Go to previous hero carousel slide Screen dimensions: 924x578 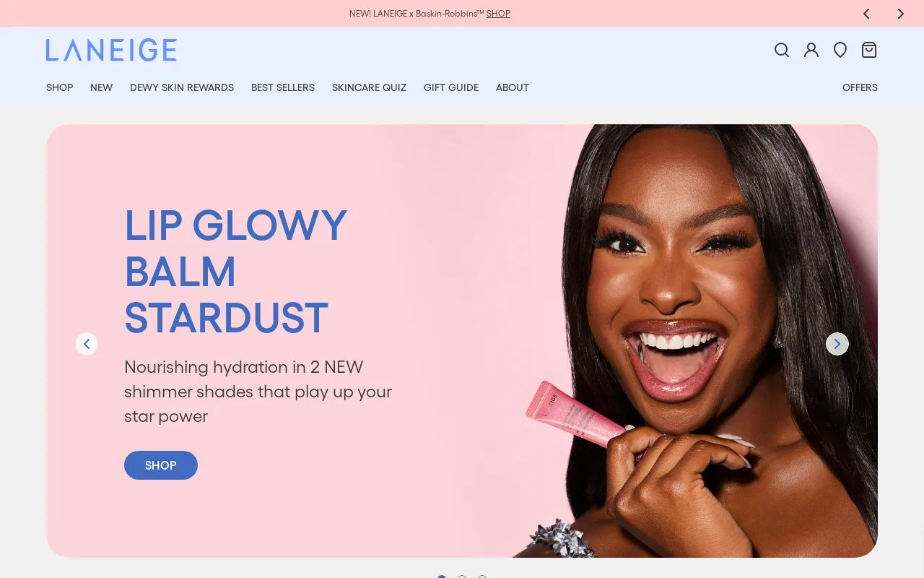pos(87,344)
